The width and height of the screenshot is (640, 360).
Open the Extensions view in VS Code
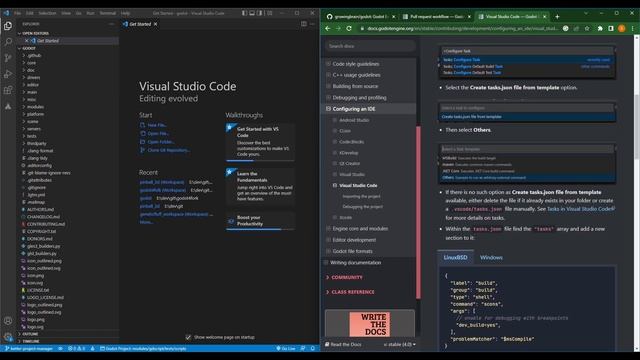(8, 90)
